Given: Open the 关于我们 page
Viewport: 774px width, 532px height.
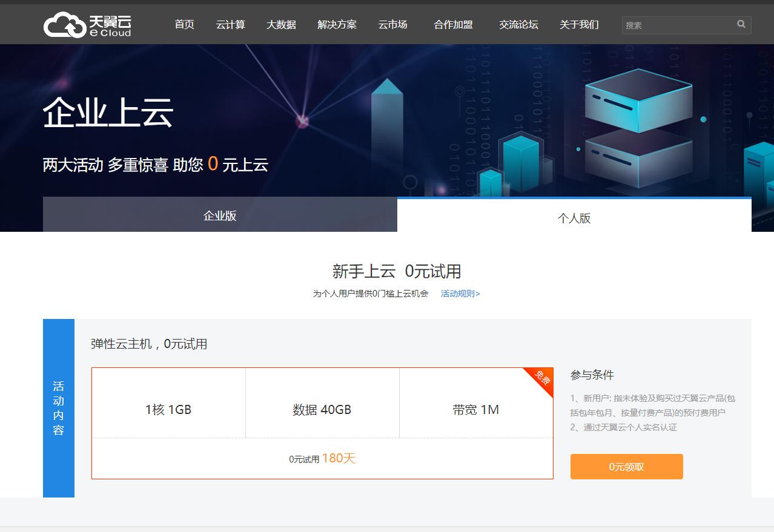Looking at the screenshot, I should [579, 25].
